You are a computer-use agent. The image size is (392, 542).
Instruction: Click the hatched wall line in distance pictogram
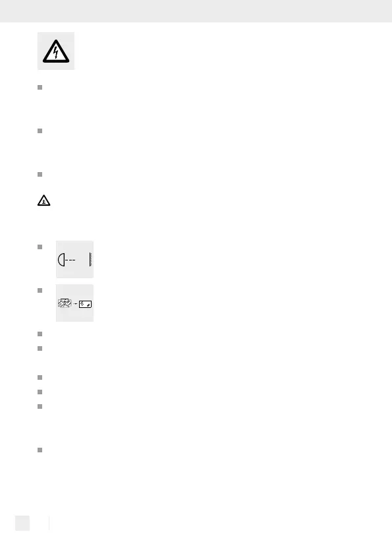pyautogui.click(x=90, y=259)
